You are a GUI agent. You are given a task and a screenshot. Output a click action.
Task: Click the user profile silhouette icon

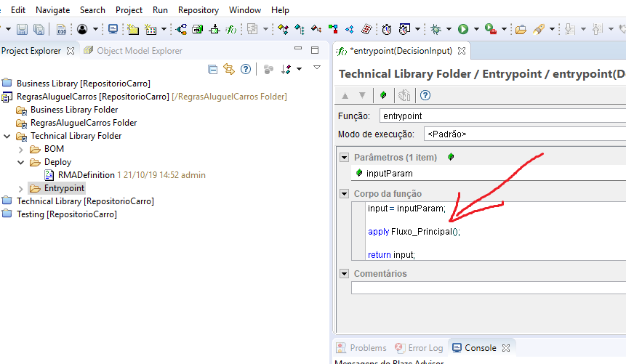coord(82,29)
